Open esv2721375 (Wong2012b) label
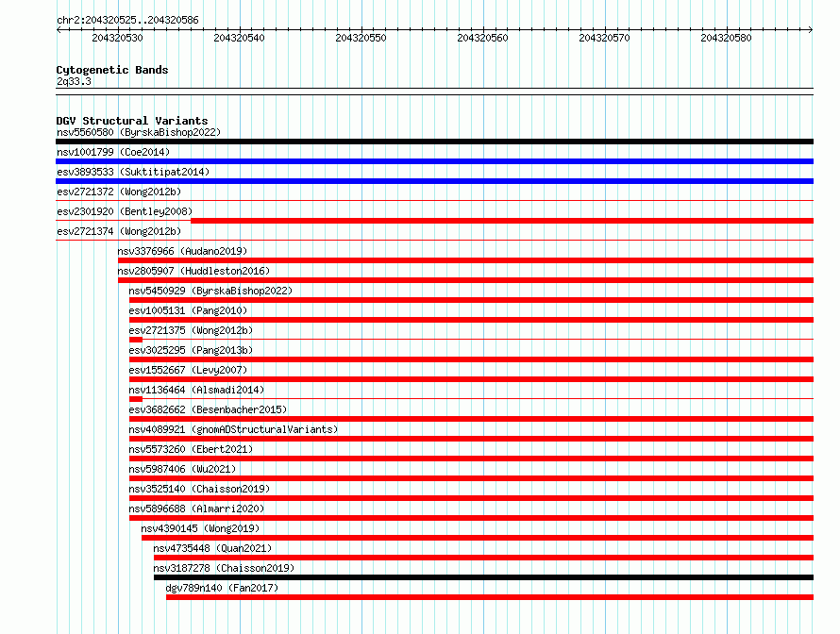840x634 pixels. [x=191, y=330]
